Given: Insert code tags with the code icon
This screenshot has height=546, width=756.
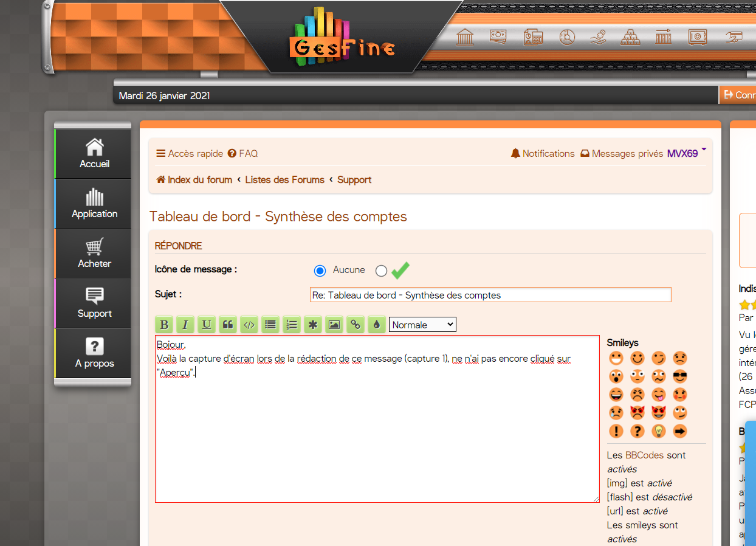Looking at the screenshot, I should click(x=249, y=325).
